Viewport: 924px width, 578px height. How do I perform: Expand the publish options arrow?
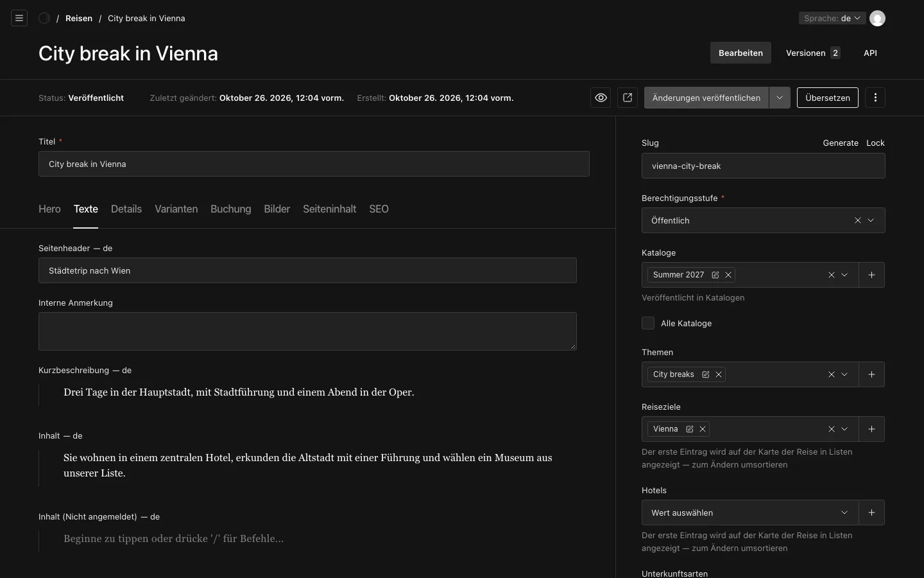pyautogui.click(x=780, y=98)
